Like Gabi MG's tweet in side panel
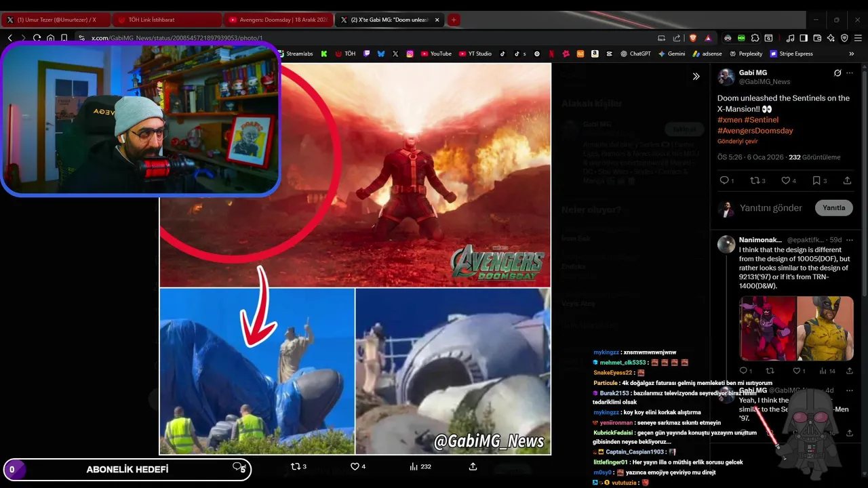 tap(789, 181)
